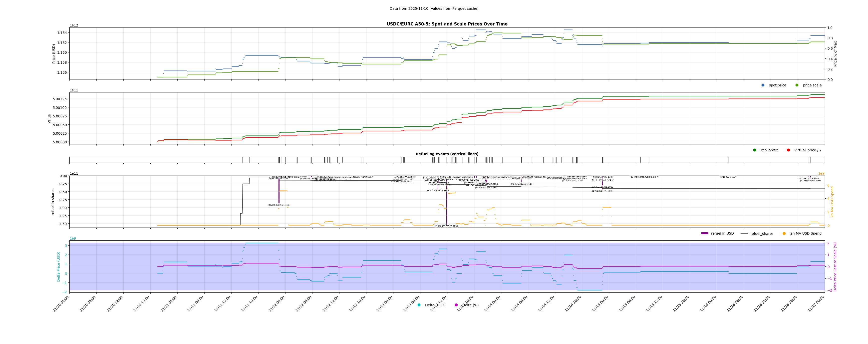Click the USDC/EURC A50-5 chart title
Viewport: 868px width, 344px height.
(x=447, y=24)
